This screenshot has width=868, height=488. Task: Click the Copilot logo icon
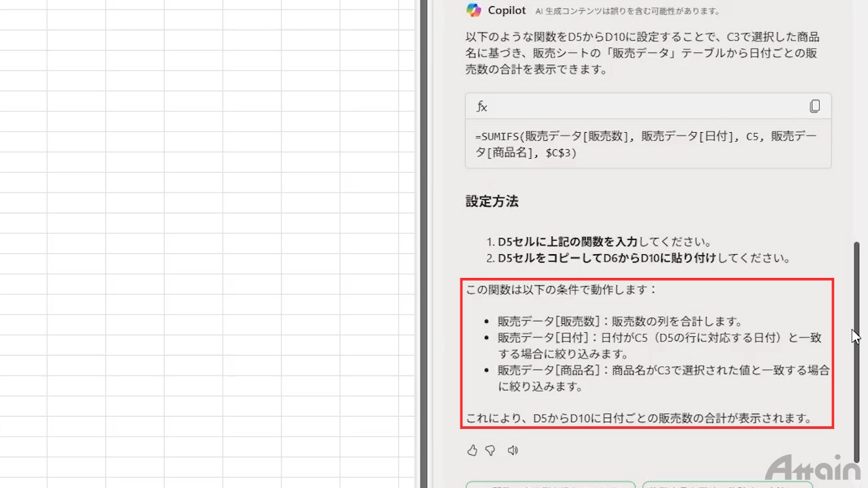473,10
